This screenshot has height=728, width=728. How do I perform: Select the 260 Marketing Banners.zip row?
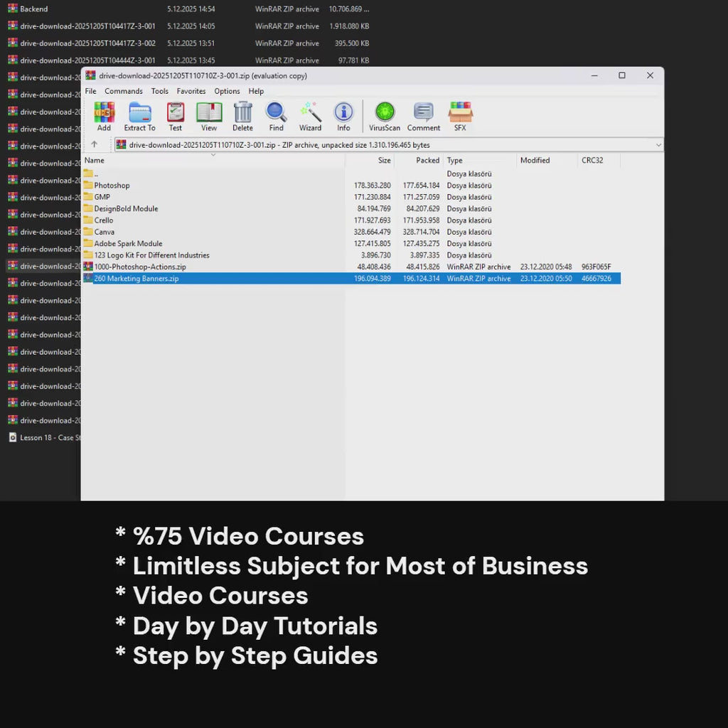click(351, 278)
